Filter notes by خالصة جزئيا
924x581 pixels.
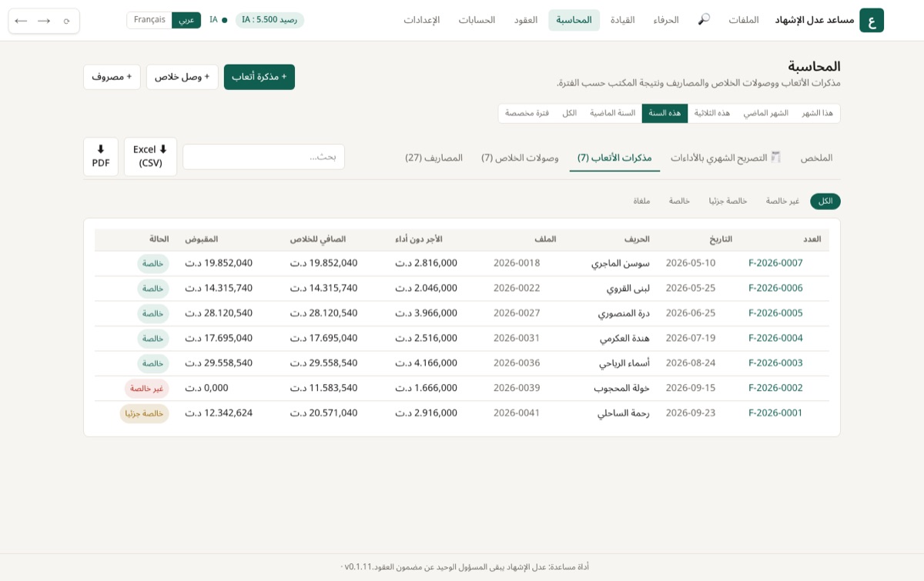tap(728, 202)
